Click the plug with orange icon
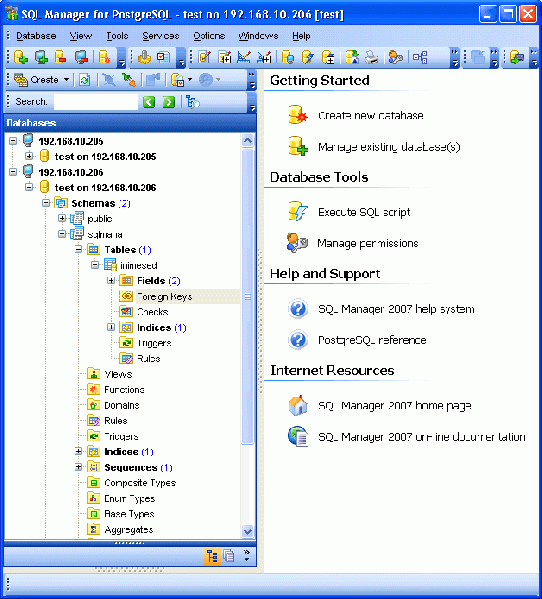542x599 pixels. pyautogui.click(x=129, y=80)
